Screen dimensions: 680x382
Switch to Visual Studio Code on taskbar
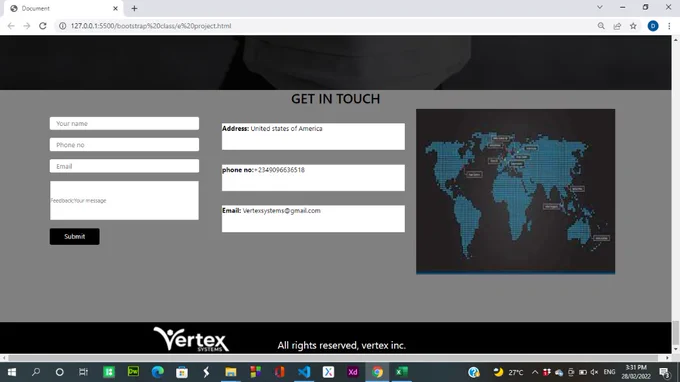click(x=304, y=372)
